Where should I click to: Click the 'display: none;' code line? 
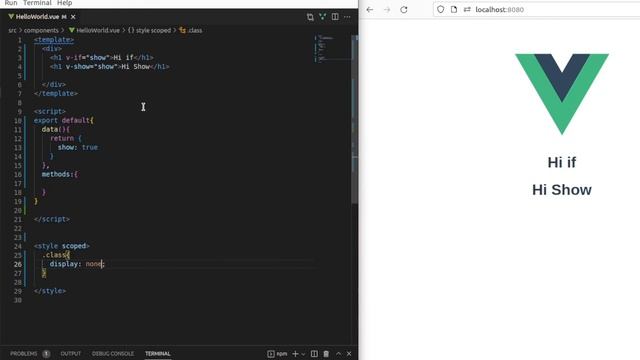tap(77, 264)
